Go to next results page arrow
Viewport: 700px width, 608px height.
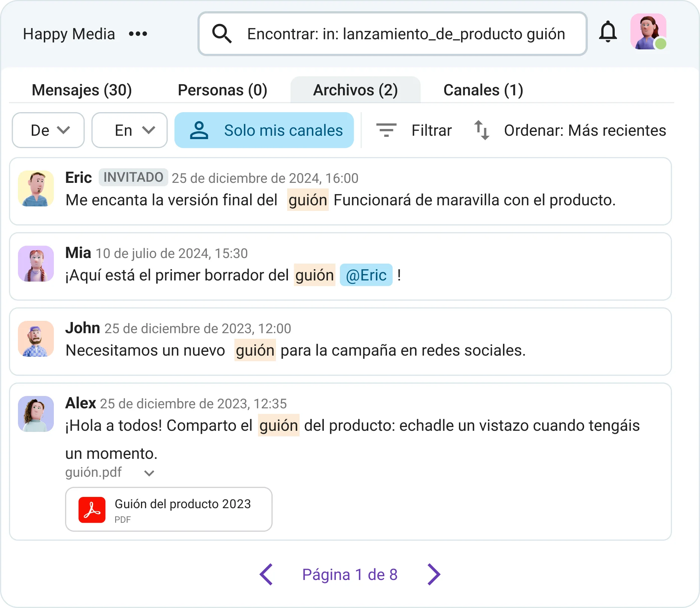coord(434,574)
